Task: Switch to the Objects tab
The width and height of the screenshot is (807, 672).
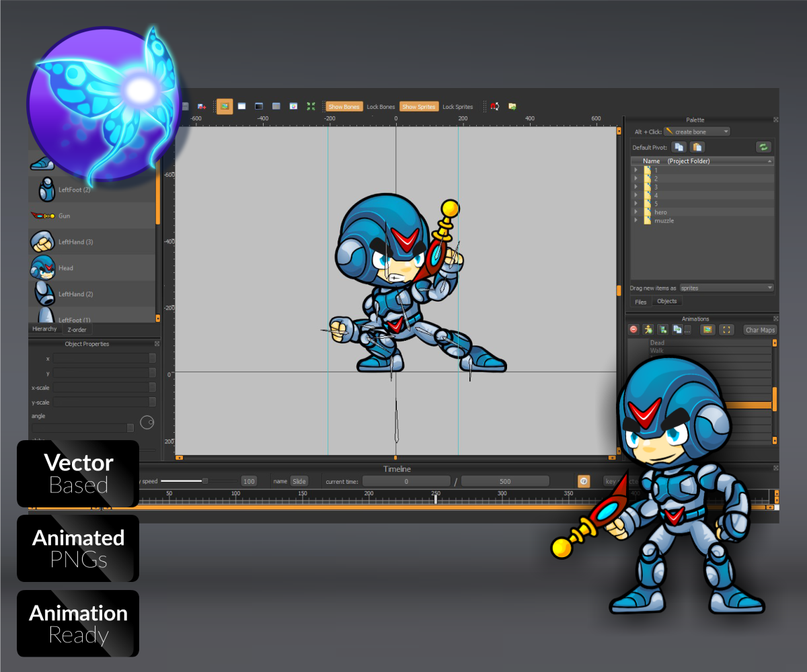Action: (x=666, y=301)
